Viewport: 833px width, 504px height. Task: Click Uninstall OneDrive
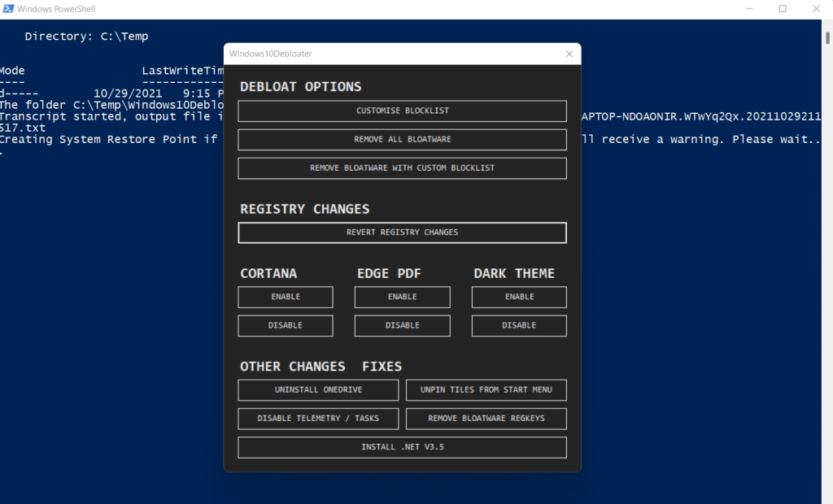[318, 390]
